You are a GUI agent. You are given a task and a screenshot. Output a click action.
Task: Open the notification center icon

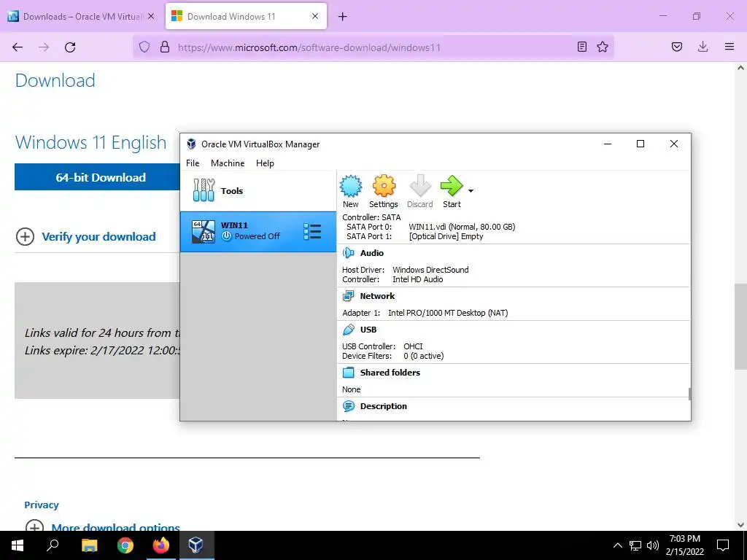click(723, 545)
